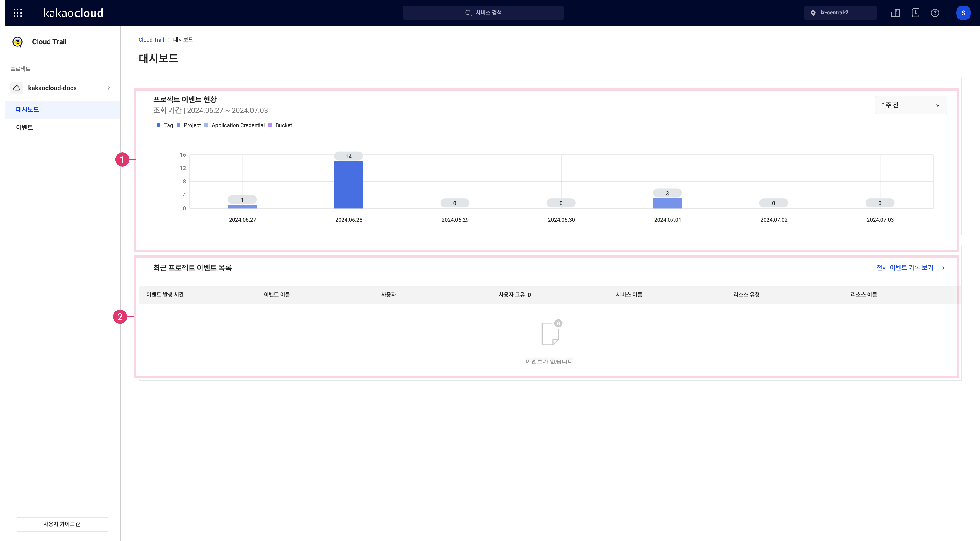Toggle the Project legend swatch
The height and width of the screenshot is (541, 980).
point(178,126)
